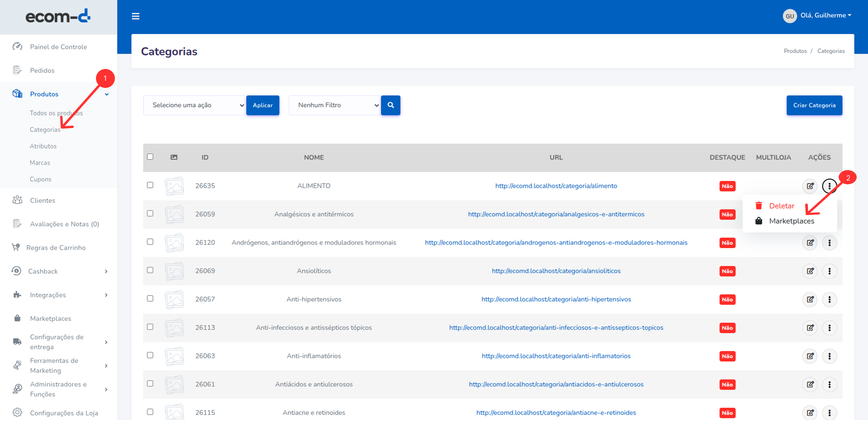Expand the Integrações submenu chevron

point(106,295)
